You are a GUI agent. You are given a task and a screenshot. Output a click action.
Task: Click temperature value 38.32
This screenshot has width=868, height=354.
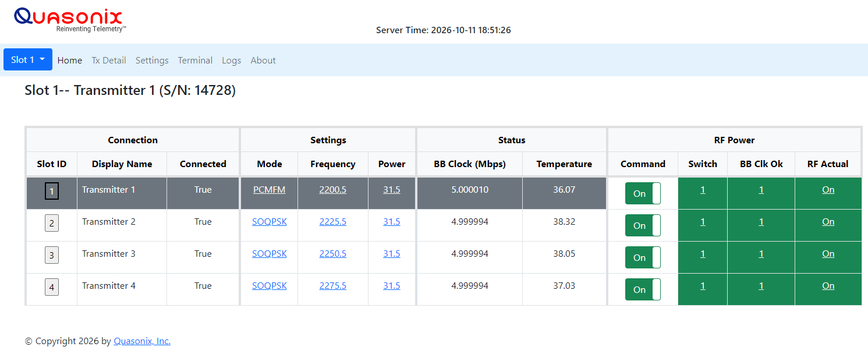click(x=564, y=222)
